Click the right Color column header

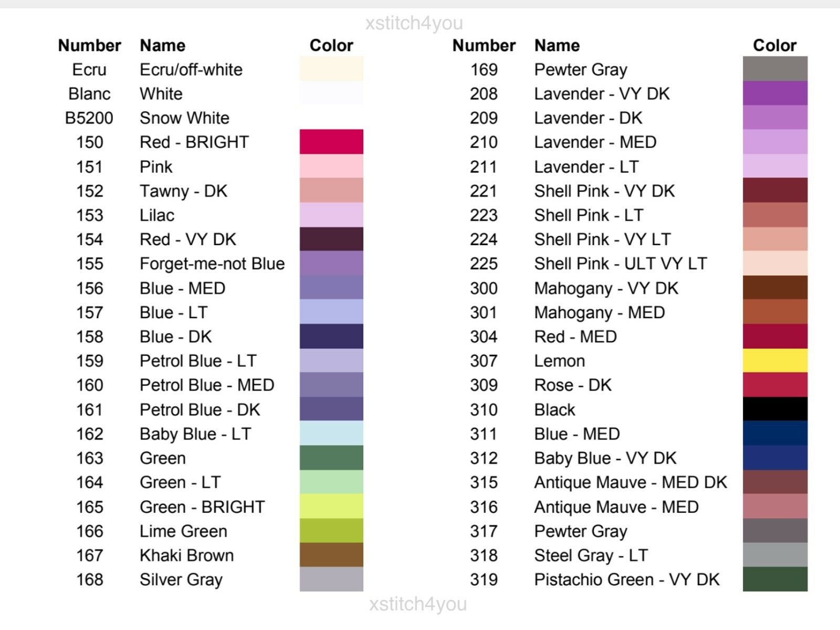pos(774,45)
